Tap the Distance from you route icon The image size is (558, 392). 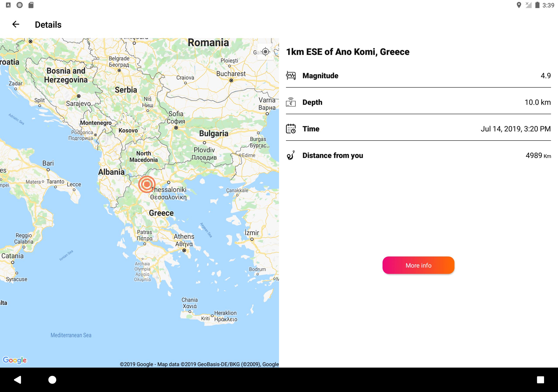(x=291, y=155)
